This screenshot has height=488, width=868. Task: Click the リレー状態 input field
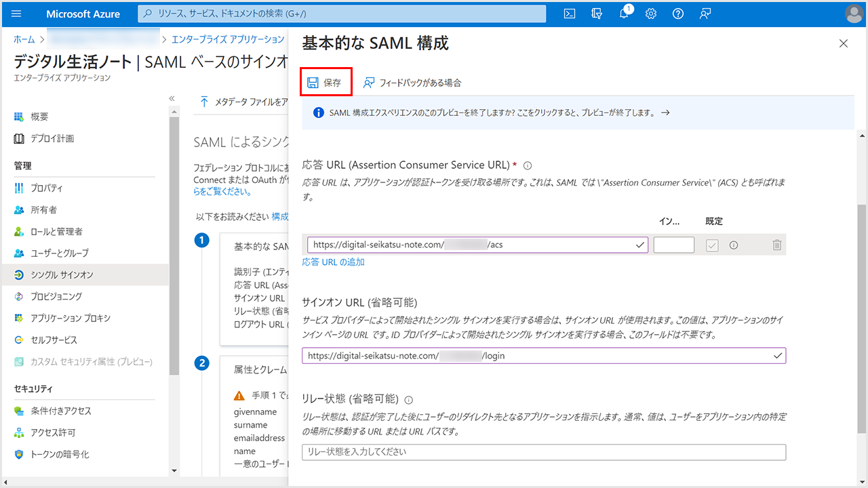pyautogui.click(x=544, y=452)
